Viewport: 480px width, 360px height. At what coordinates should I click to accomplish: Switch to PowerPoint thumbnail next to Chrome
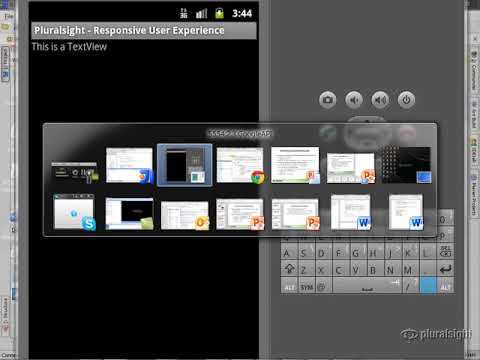click(x=295, y=165)
